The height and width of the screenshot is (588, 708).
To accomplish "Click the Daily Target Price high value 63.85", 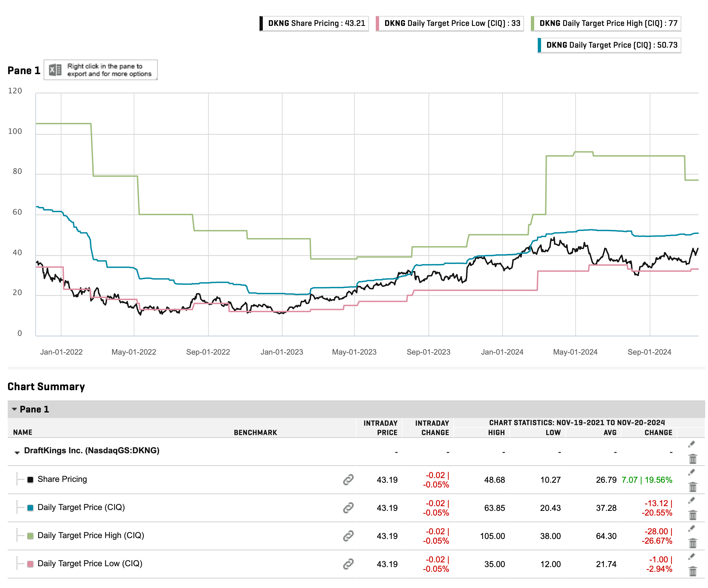I will (494, 508).
